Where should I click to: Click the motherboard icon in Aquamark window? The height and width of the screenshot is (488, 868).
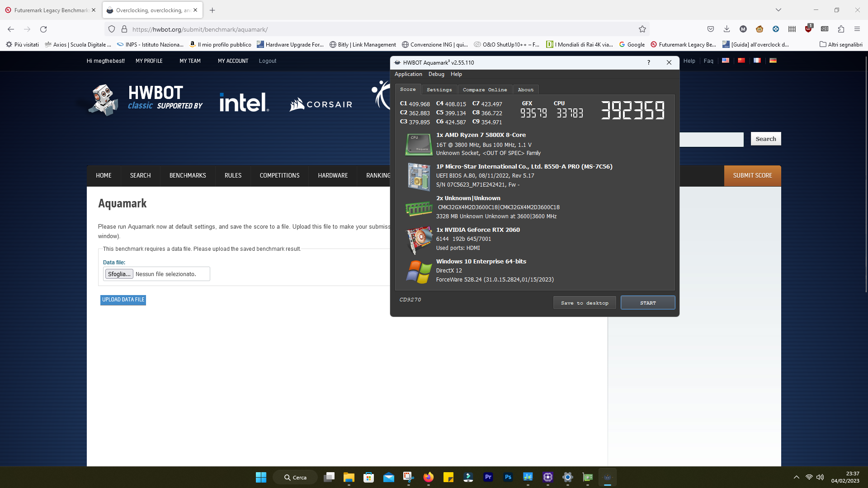click(x=419, y=176)
